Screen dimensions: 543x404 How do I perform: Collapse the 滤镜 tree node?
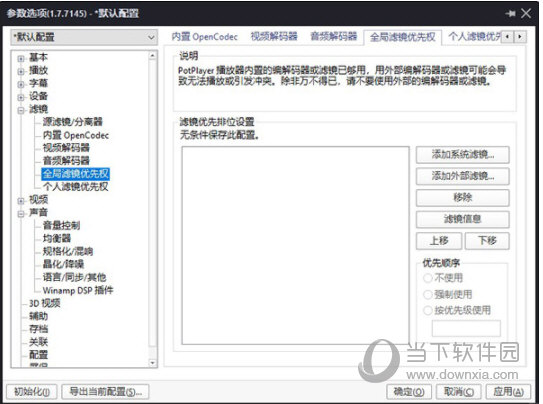(x=21, y=110)
